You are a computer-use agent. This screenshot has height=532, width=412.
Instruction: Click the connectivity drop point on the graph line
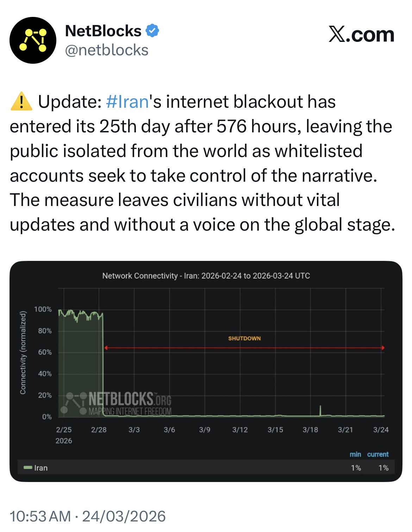click(103, 363)
